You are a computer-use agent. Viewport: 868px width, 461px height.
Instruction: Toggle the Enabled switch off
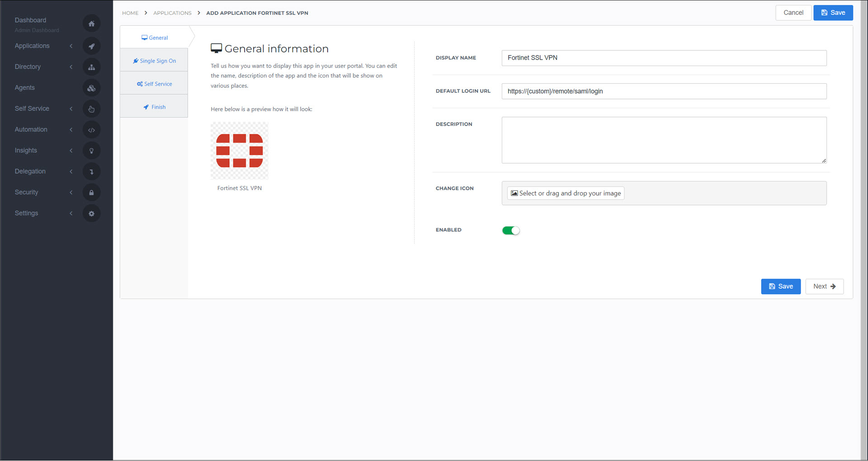511,230
